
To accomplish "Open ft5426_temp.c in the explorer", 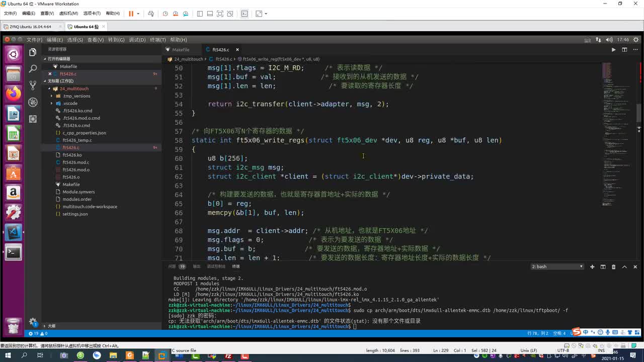I will [x=77, y=140].
